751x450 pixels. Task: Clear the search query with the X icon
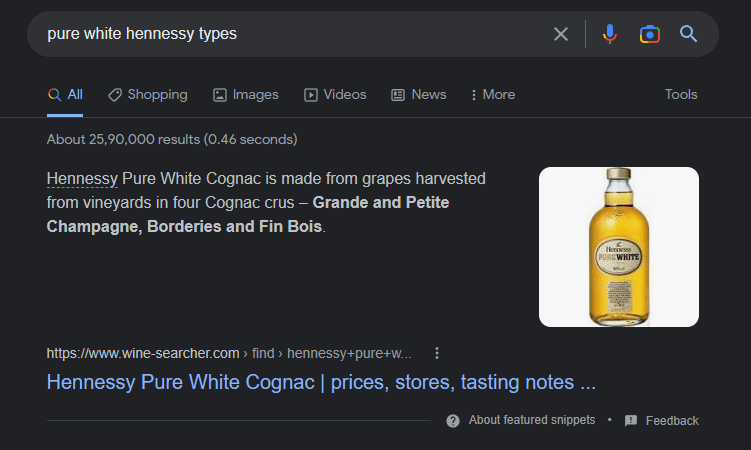click(x=560, y=34)
